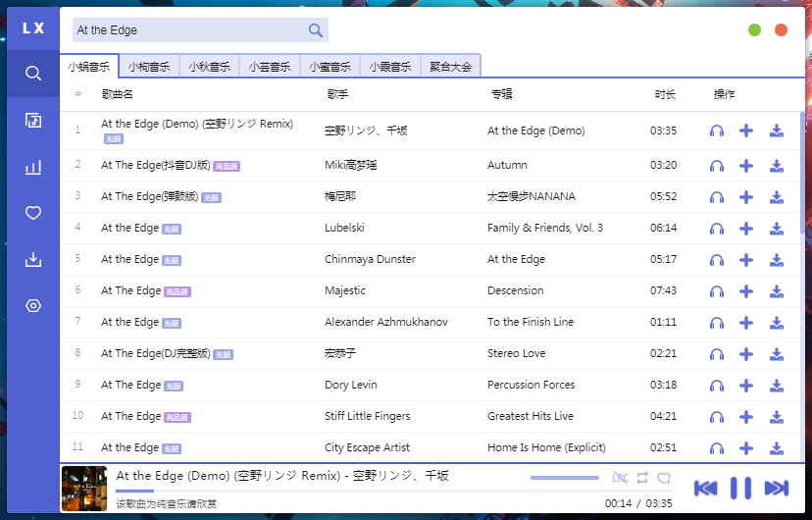Download first row At the Edge (Demo)
This screenshot has height=520, width=812.
coord(777,130)
